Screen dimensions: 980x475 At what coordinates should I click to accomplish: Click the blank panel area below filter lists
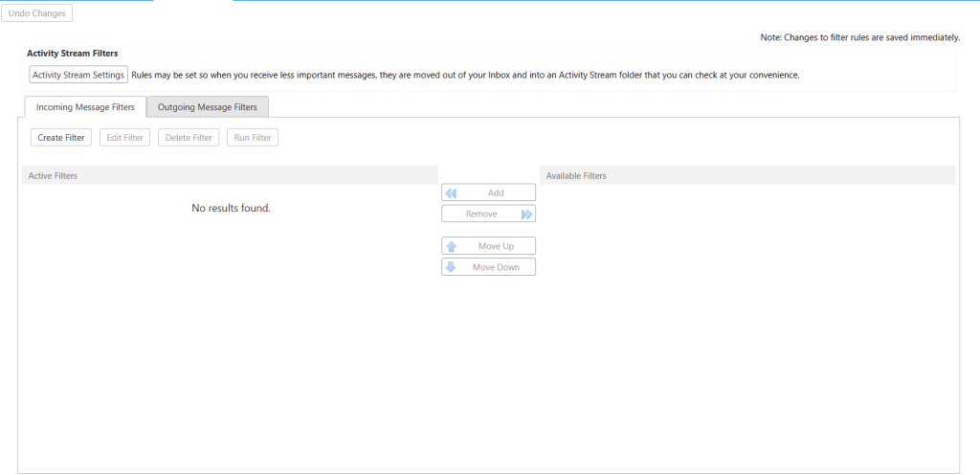[488, 402]
